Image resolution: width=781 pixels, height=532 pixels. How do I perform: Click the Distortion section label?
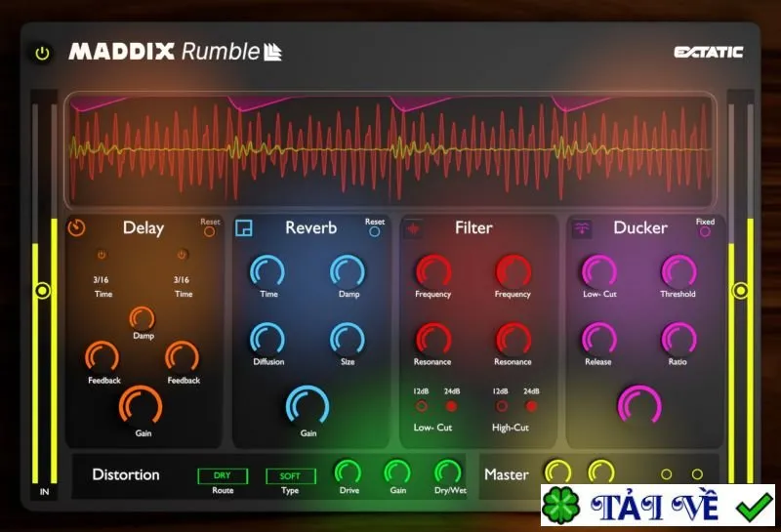pyautogui.click(x=126, y=474)
